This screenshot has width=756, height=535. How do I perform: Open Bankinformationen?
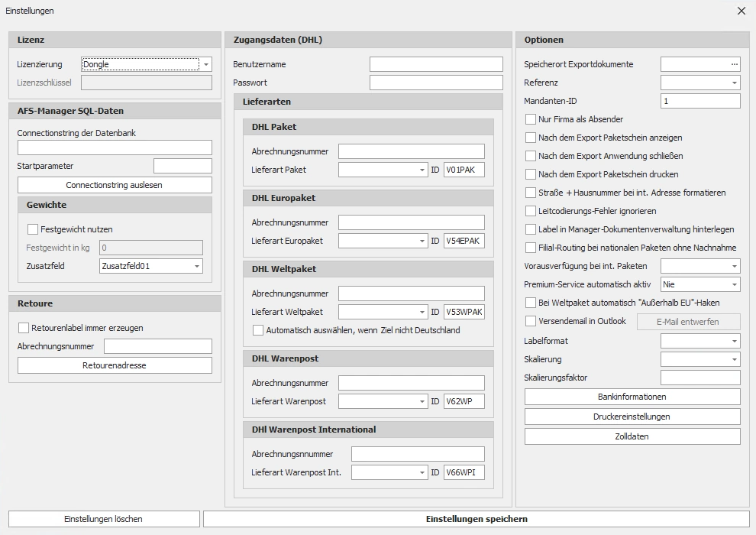coord(632,397)
